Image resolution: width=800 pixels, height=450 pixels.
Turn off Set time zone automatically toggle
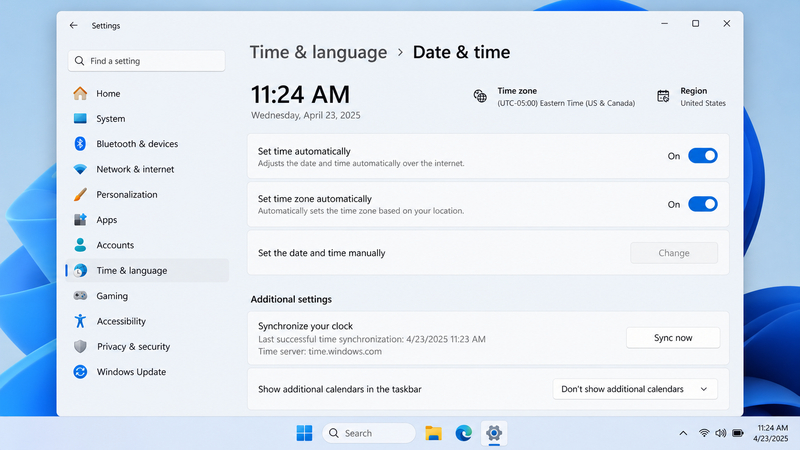[703, 204]
